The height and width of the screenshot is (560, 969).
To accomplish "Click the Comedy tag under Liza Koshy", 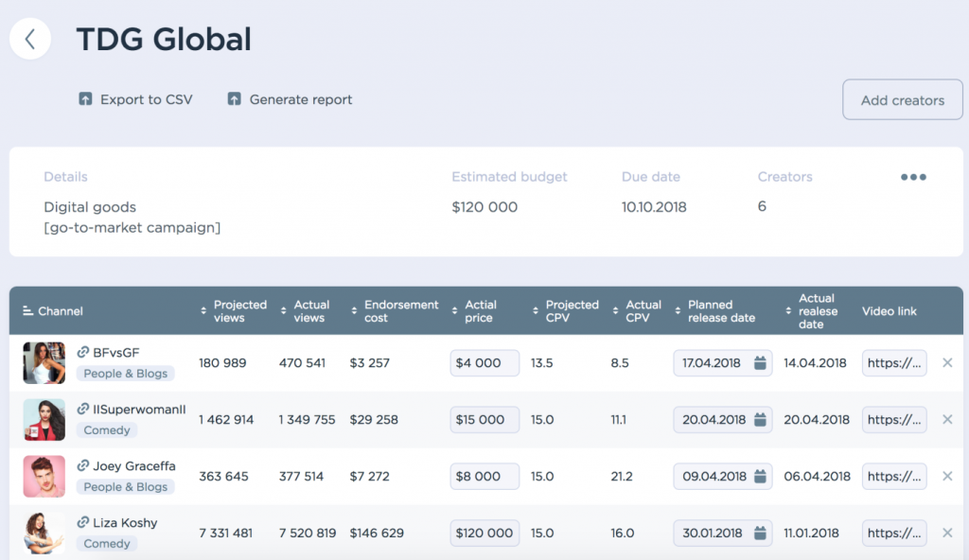I will [107, 544].
